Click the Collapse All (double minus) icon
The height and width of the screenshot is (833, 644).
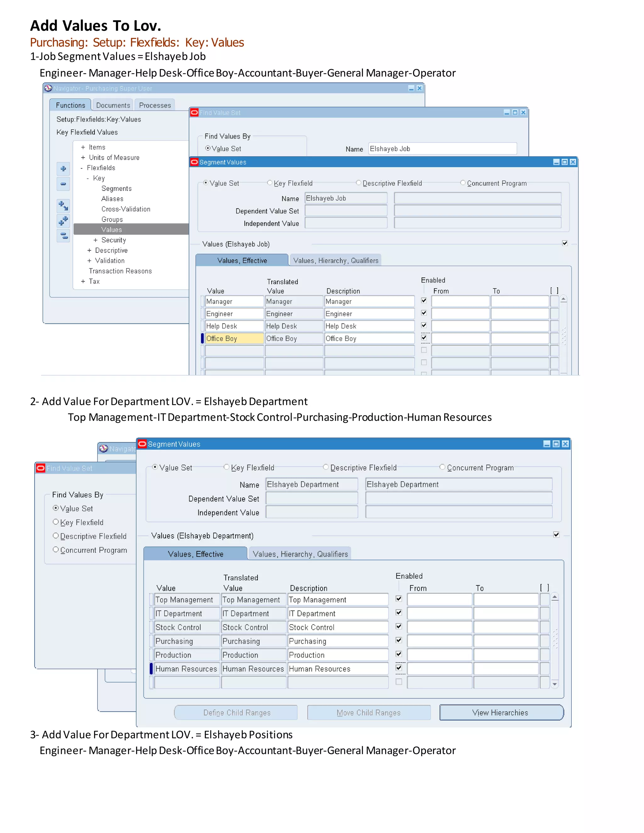(63, 235)
